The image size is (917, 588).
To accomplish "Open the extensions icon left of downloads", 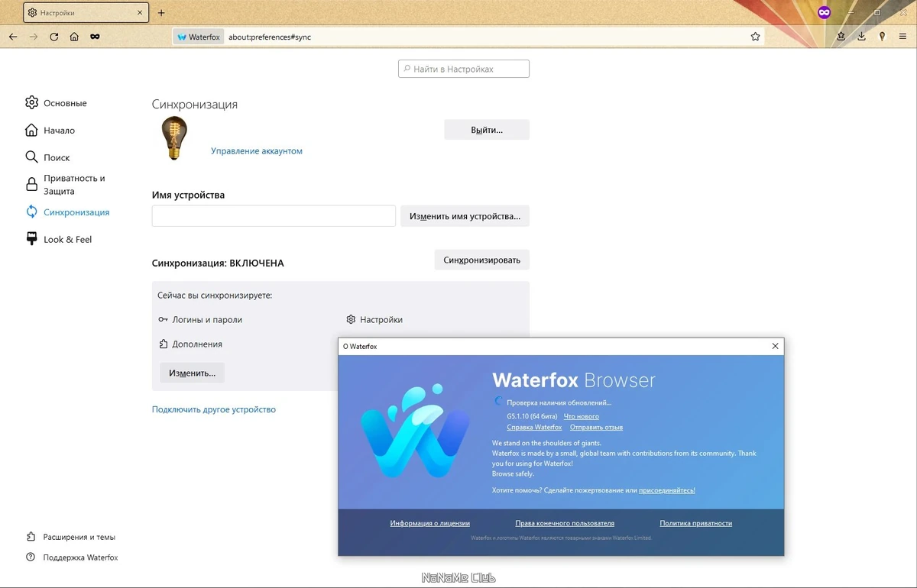I will click(841, 37).
